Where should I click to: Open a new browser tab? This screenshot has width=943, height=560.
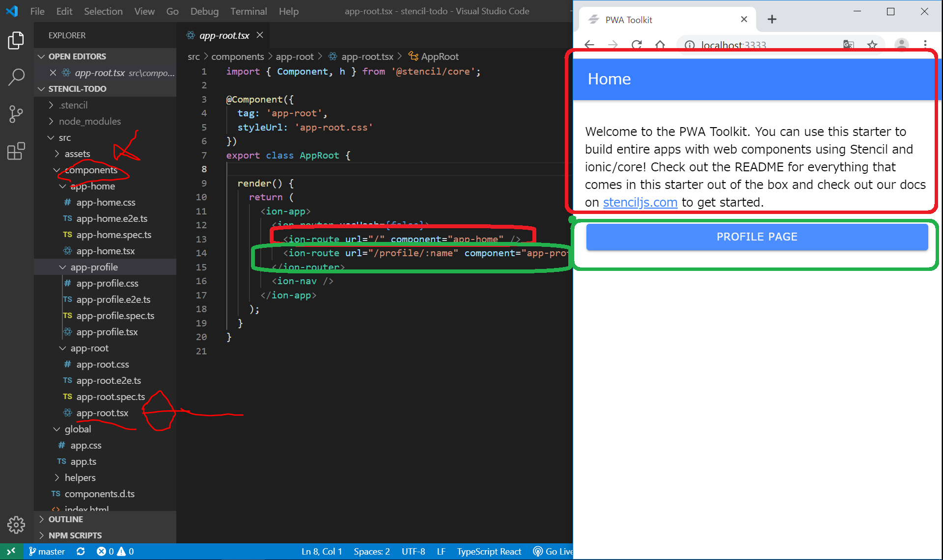[772, 19]
